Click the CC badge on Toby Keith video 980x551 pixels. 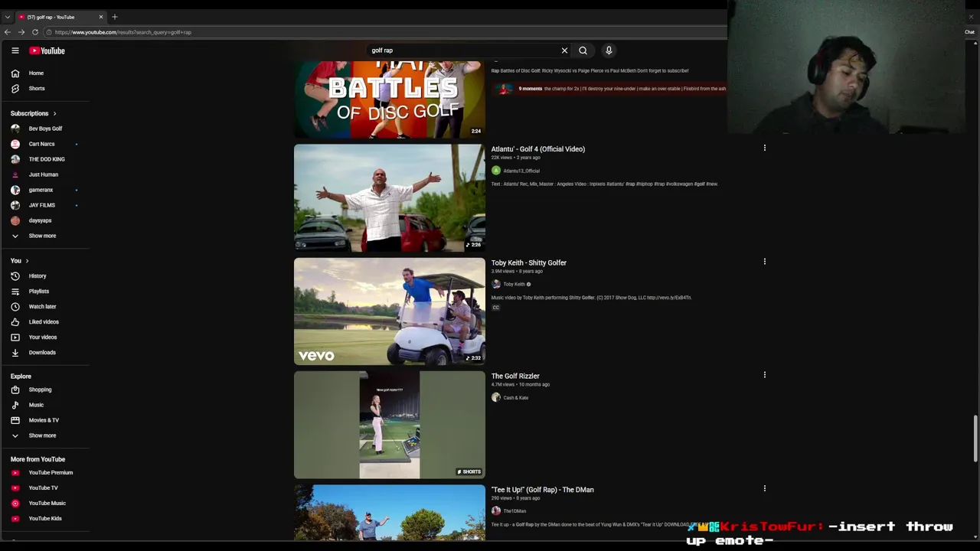(495, 308)
